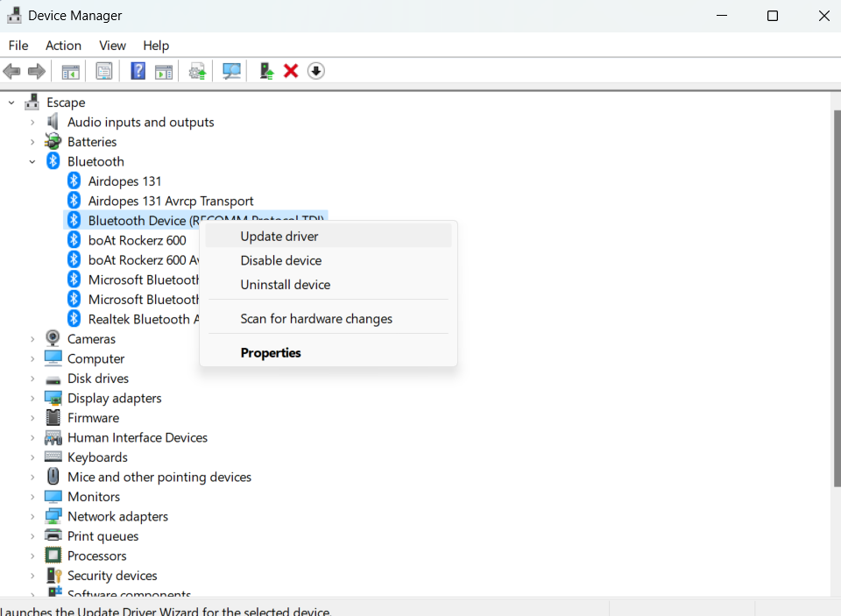841x616 pixels.
Task: Open the Action menu
Action: coord(63,46)
